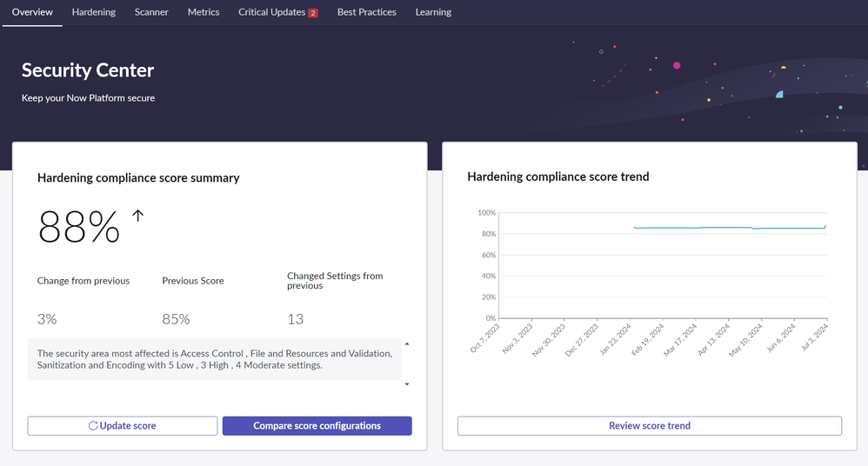Click the Jan 23, 2024 axis label

click(x=616, y=339)
